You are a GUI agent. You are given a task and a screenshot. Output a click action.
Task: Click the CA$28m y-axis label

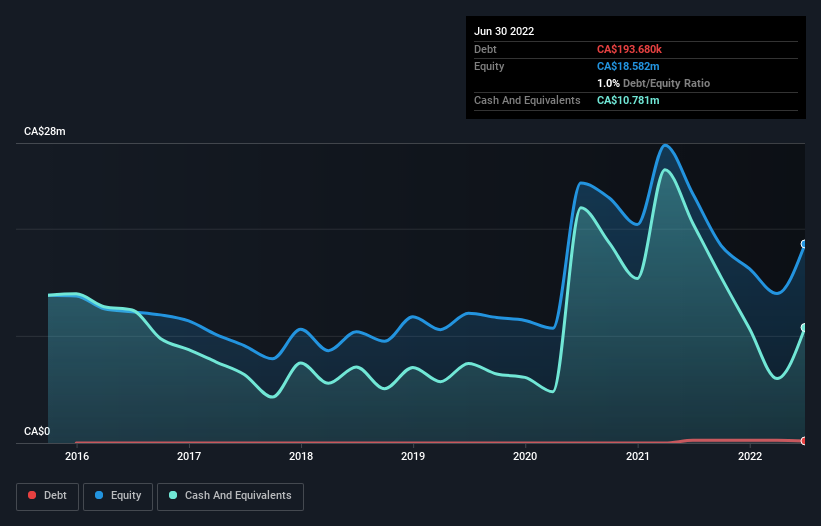point(45,131)
